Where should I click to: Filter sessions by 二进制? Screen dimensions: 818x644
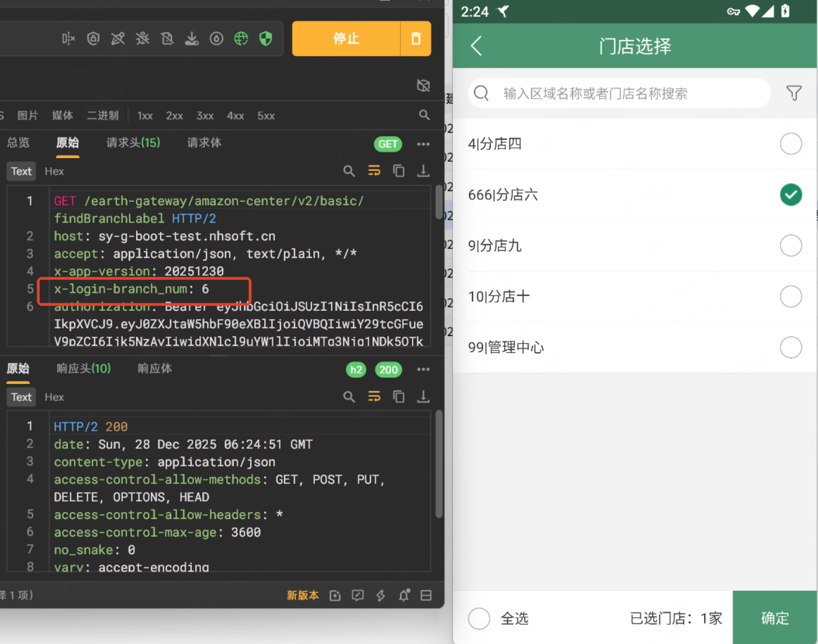103,115
